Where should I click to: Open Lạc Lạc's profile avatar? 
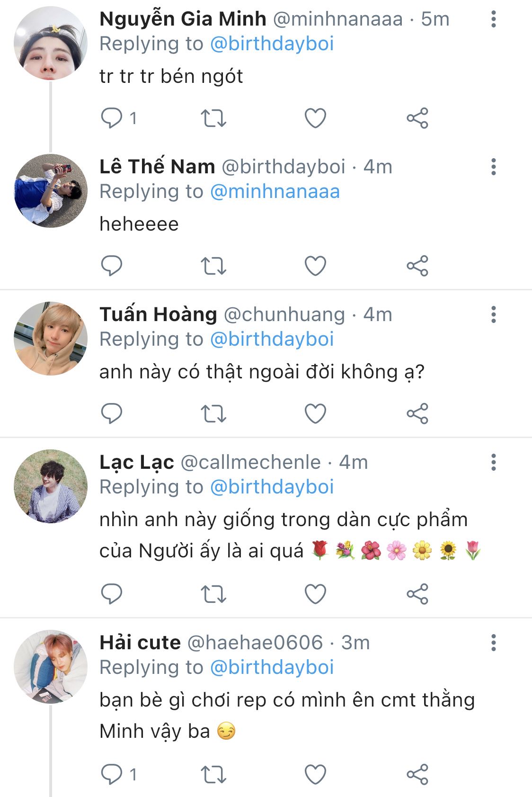coord(51,486)
